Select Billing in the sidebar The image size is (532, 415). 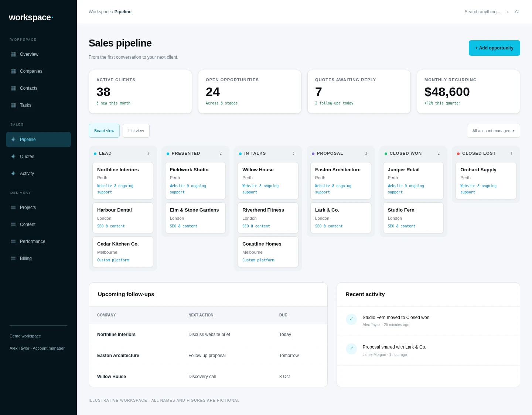point(38,258)
